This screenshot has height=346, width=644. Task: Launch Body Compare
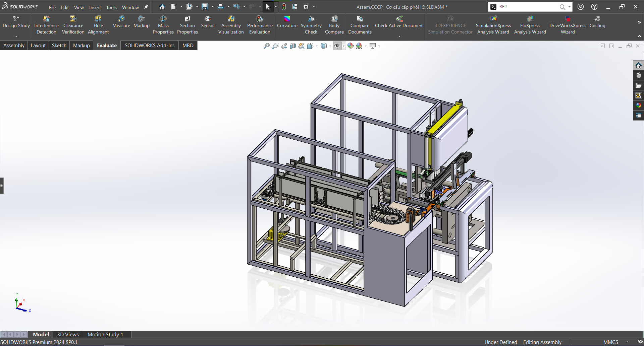pos(334,25)
